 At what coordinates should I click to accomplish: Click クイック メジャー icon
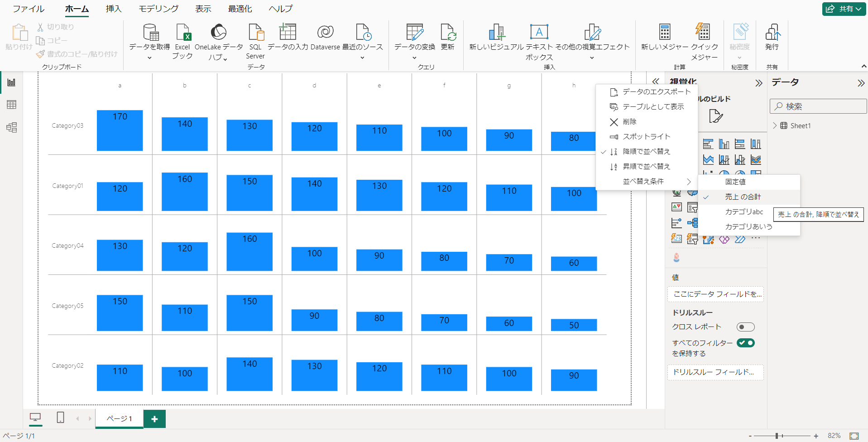point(703,33)
